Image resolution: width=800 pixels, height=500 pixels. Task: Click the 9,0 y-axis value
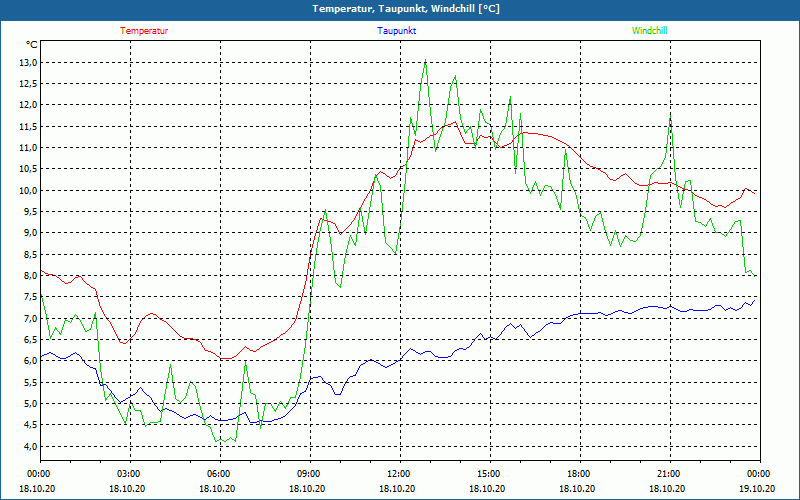[x=30, y=233]
